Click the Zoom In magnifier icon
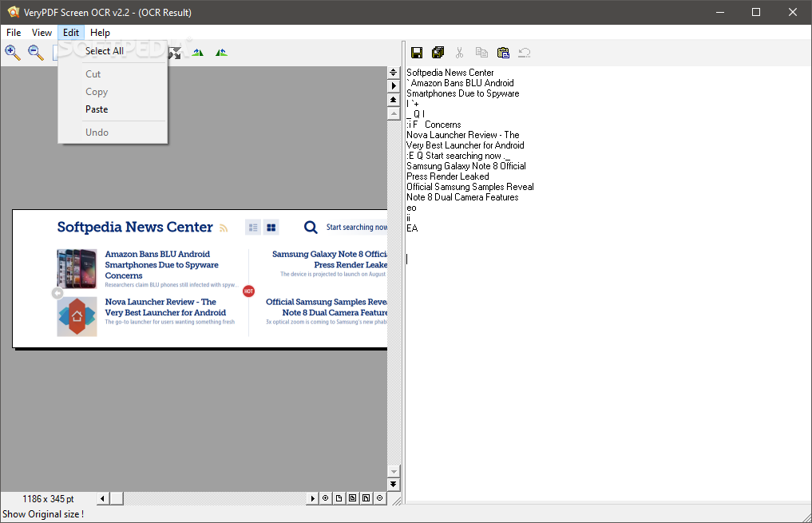Viewport: 812px width, 523px height. point(13,53)
